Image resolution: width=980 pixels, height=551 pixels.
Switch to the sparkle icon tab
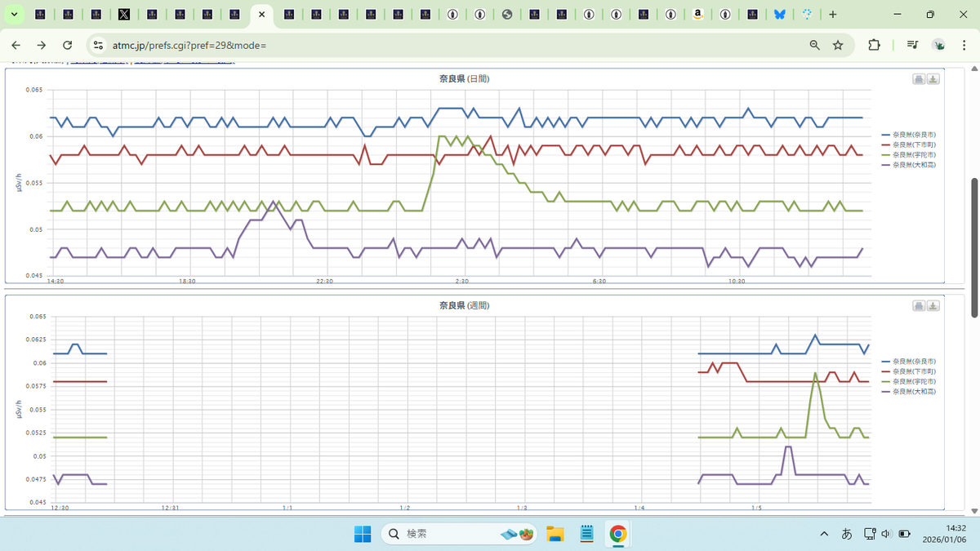[807, 15]
